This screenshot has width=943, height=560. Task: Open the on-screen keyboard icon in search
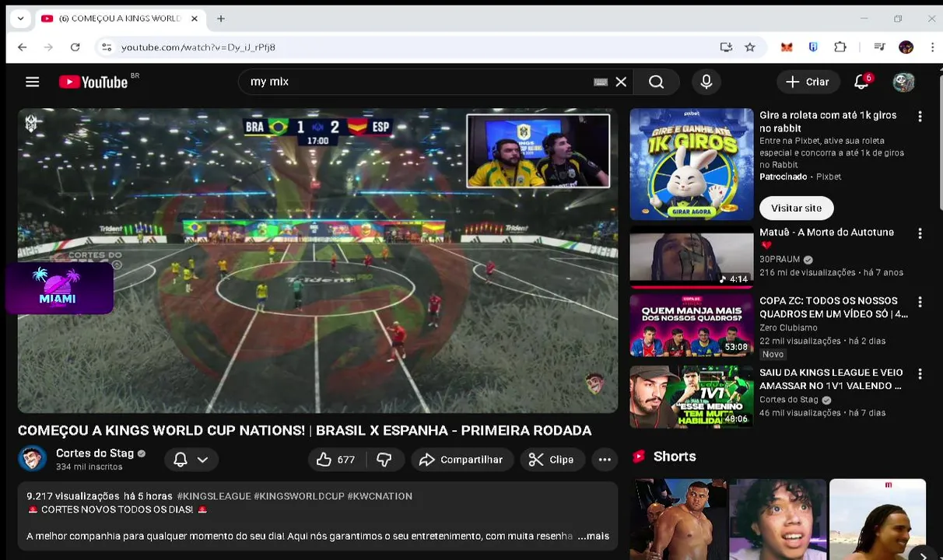[x=601, y=82]
